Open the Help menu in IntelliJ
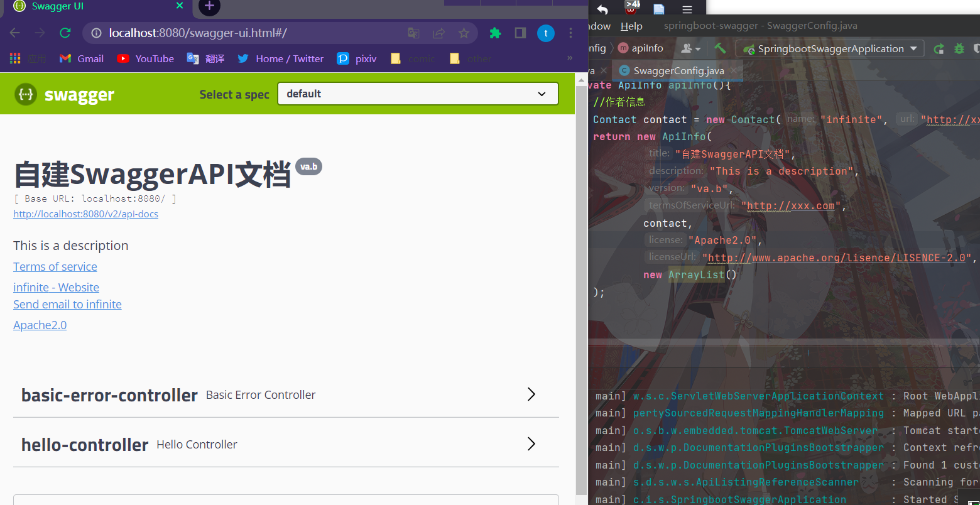This screenshot has height=505, width=980. [631, 26]
